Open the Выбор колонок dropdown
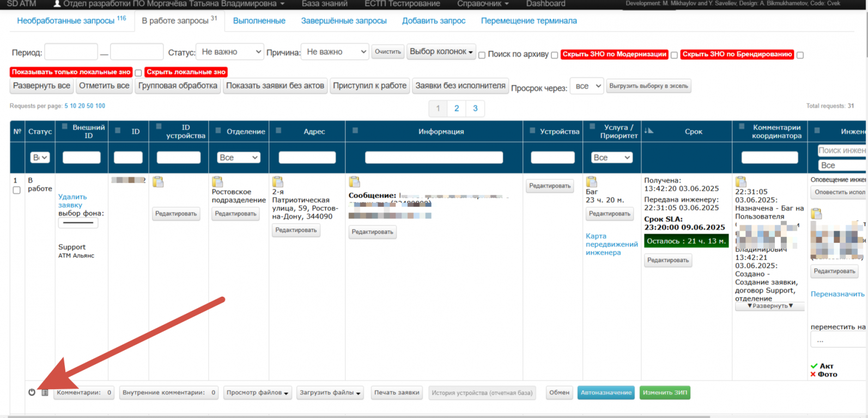The width and height of the screenshot is (868, 418). pos(441,52)
